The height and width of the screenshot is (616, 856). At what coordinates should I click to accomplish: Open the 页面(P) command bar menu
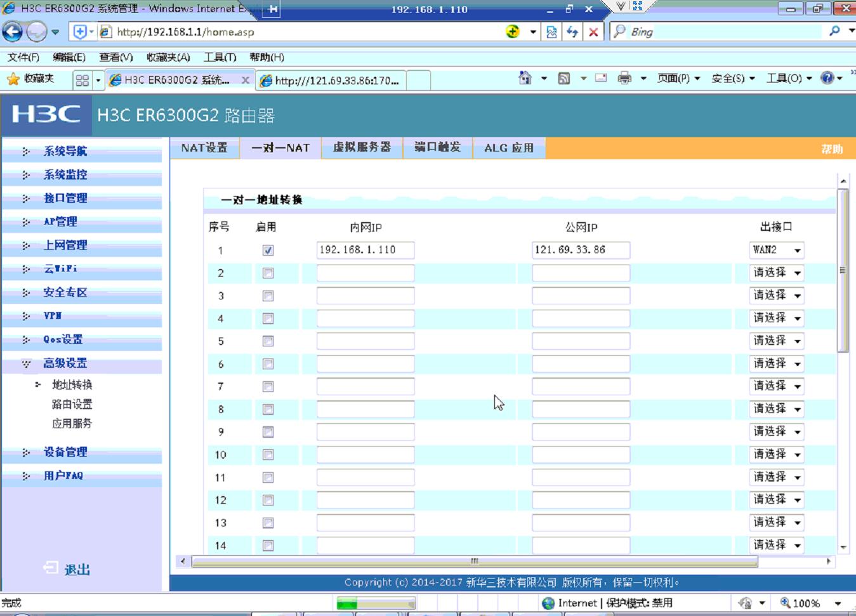(678, 78)
